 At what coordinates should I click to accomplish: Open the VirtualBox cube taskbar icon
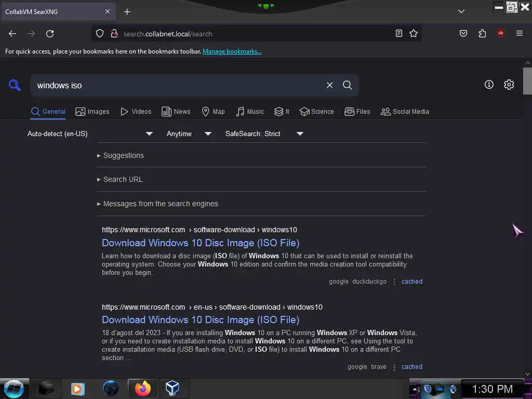(x=172, y=388)
